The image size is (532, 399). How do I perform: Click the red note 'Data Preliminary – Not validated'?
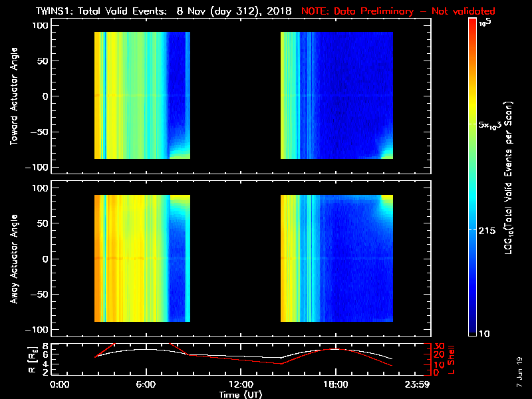[x=414, y=11]
